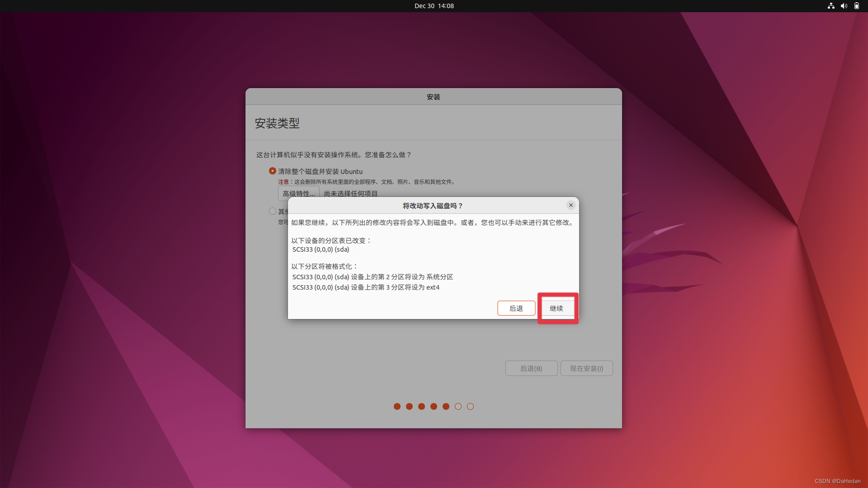This screenshot has width=868, height=488.
Task: Choose the 其他选项 installation radio button
Action: point(273,211)
